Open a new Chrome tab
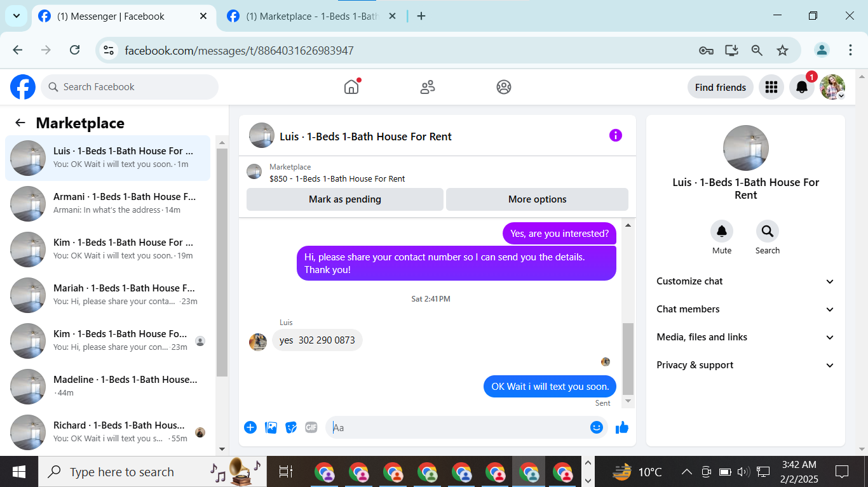The height and width of the screenshot is (487, 868). point(421,17)
